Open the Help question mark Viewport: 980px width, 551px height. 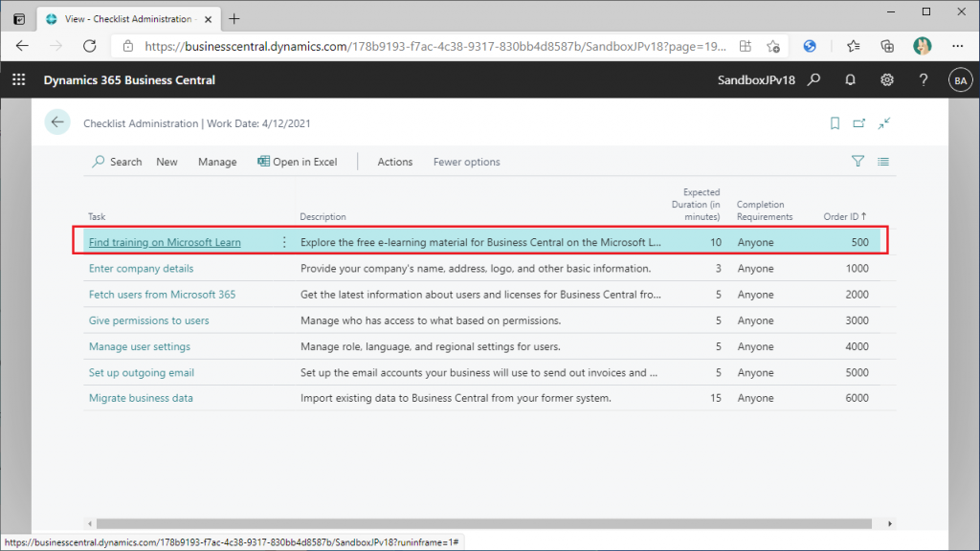click(x=924, y=80)
